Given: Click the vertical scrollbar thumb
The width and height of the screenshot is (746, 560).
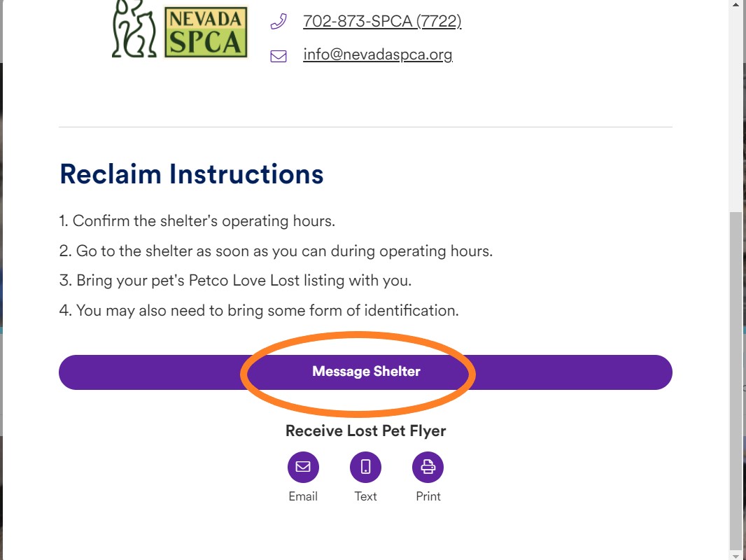Looking at the screenshot, I should point(735,381).
